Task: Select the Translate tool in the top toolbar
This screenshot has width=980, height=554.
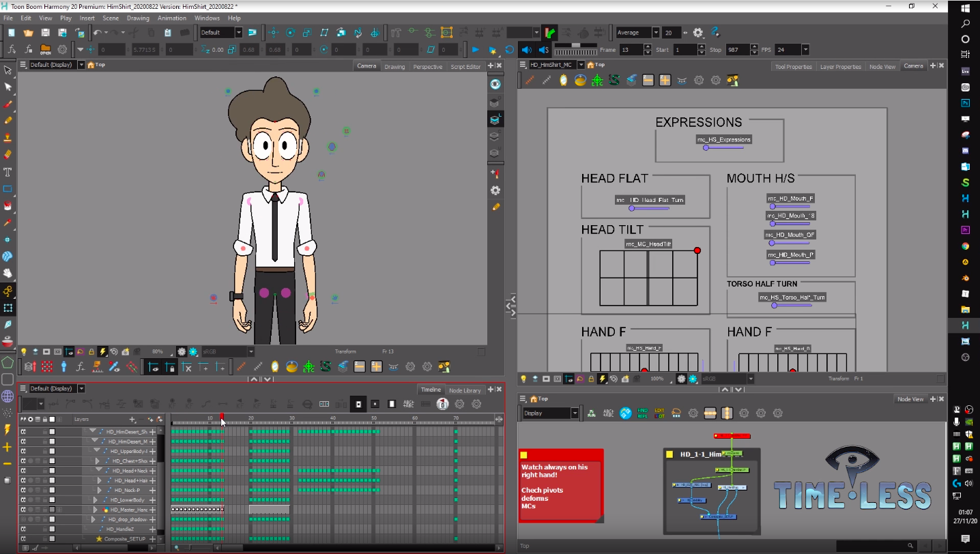Action: pyautogui.click(x=274, y=33)
